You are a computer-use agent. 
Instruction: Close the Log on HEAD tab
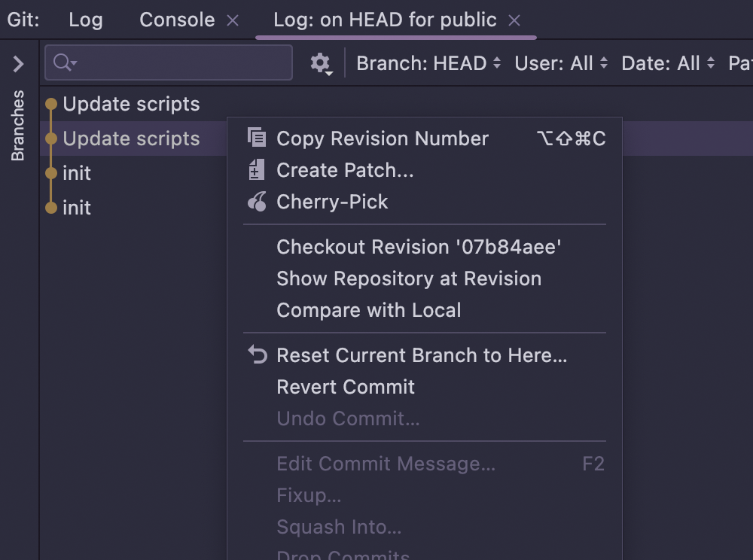[x=514, y=20]
